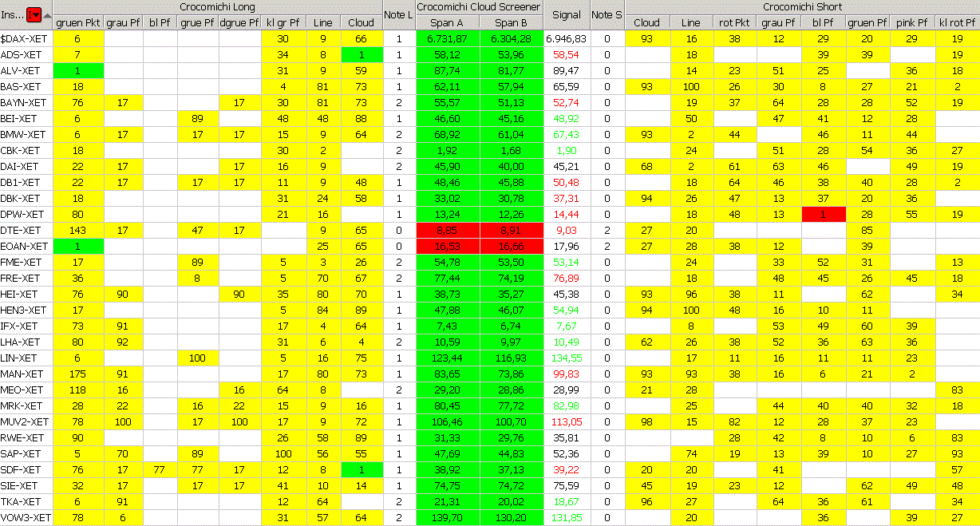980x526 pixels.
Task: Select the VOW3-XET instrument row
Action: tap(26, 517)
